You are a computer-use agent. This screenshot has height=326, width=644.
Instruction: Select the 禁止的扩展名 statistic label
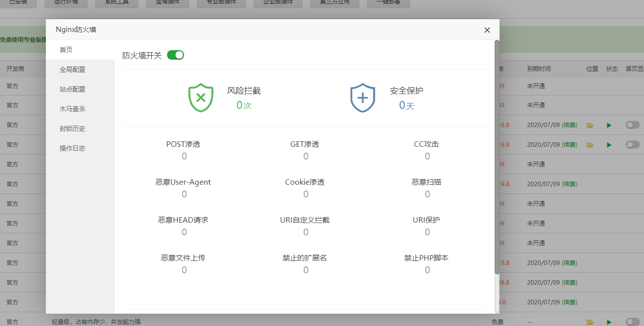[x=305, y=258]
